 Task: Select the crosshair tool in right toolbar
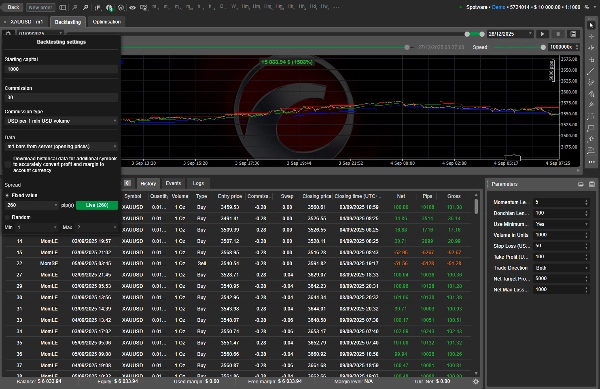click(591, 36)
